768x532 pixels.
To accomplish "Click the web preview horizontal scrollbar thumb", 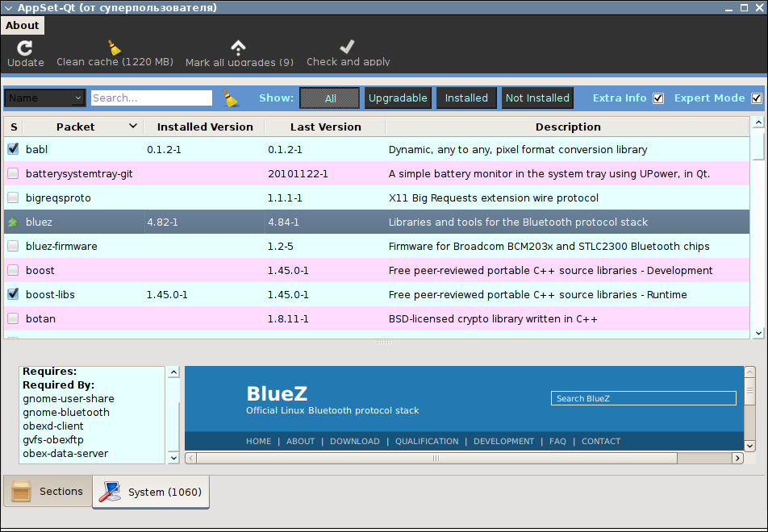I will coord(436,458).
